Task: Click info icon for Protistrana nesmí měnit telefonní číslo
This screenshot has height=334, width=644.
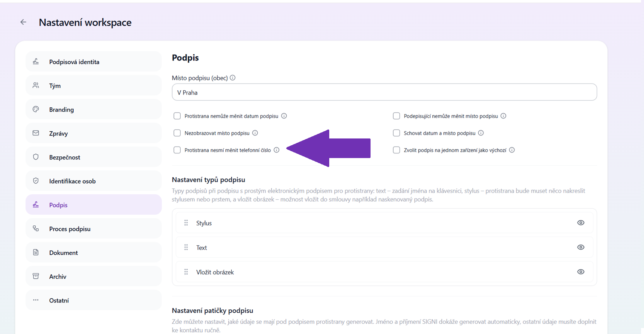Action: pos(276,150)
